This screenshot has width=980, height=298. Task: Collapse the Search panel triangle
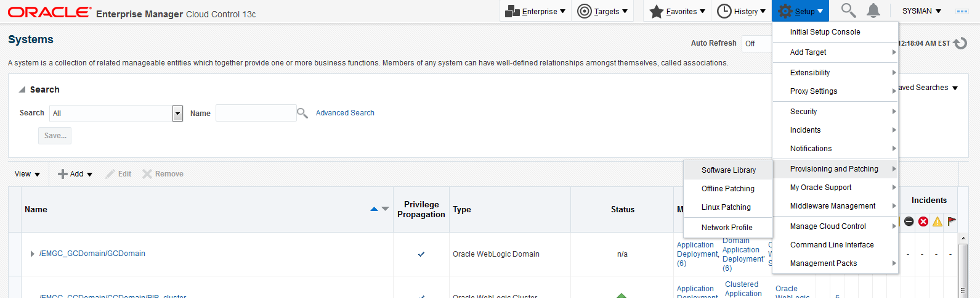click(x=22, y=89)
